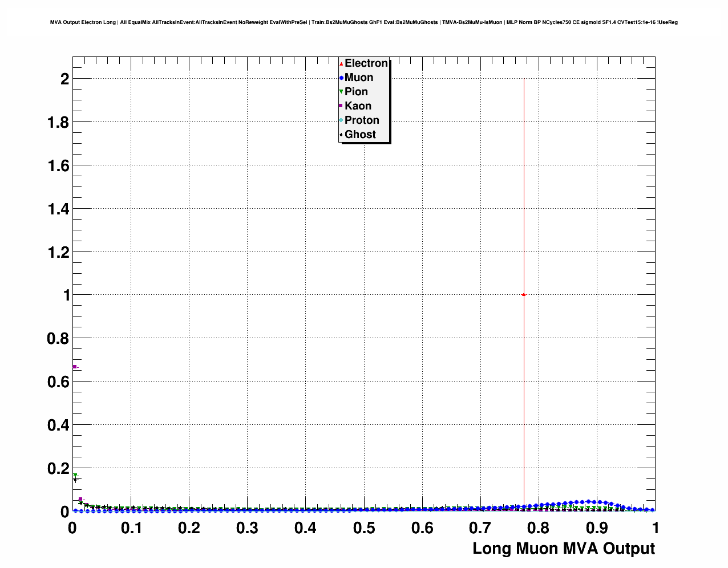
Task: Click the green Pion point near 0.16
Action: coord(75,475)
